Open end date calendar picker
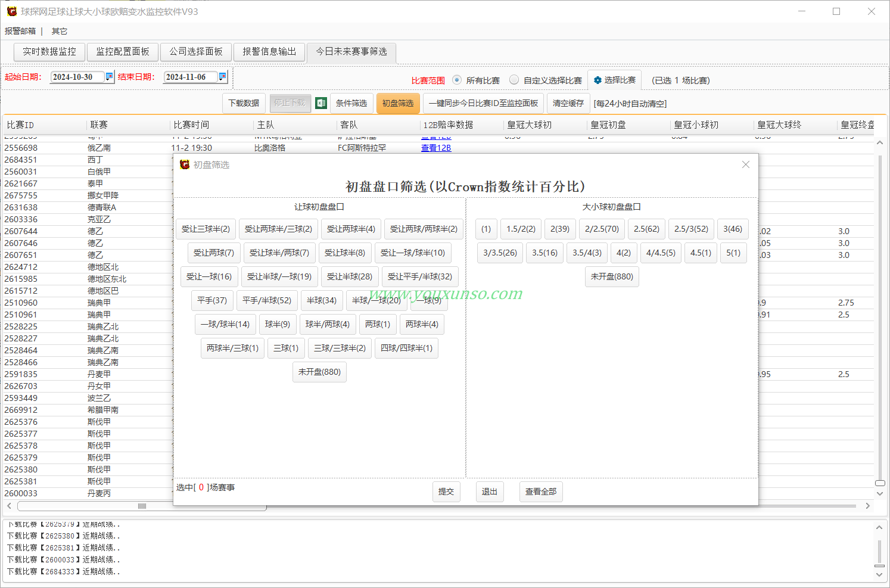The height and width of the screenshot is (588, 890). coord(222,76)
